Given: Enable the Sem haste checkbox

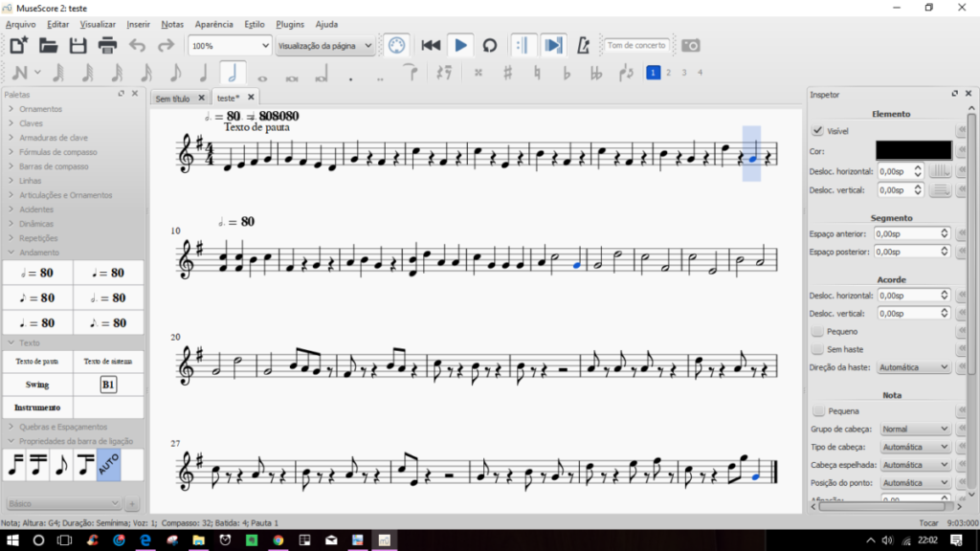Looking at the screenshot, I should point(817,349).
